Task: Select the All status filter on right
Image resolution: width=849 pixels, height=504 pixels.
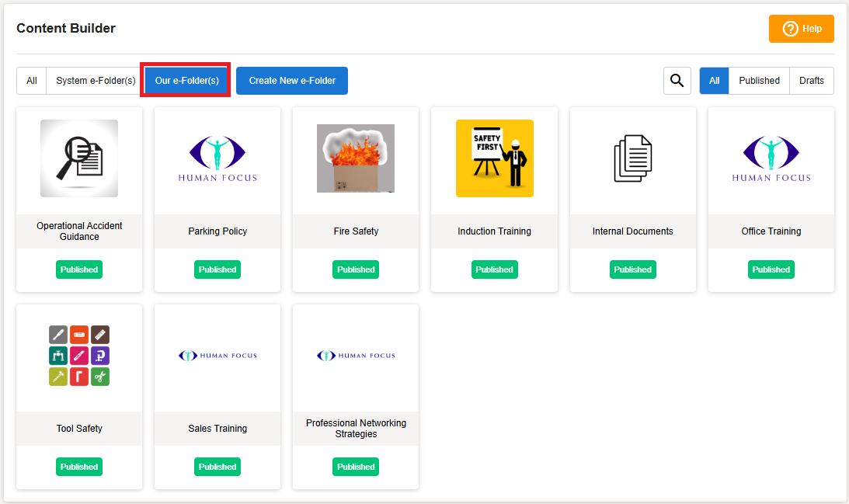Action: pyautogui.click(x=714, y=81)
